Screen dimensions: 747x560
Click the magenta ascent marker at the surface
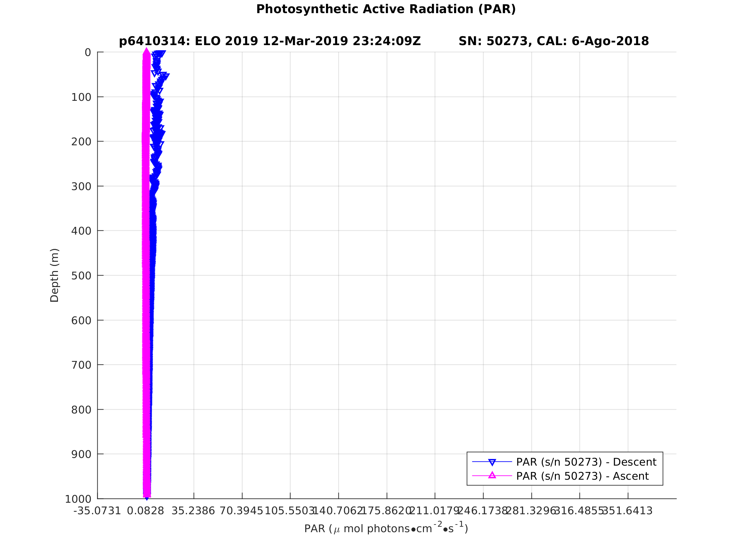point(147,52)
